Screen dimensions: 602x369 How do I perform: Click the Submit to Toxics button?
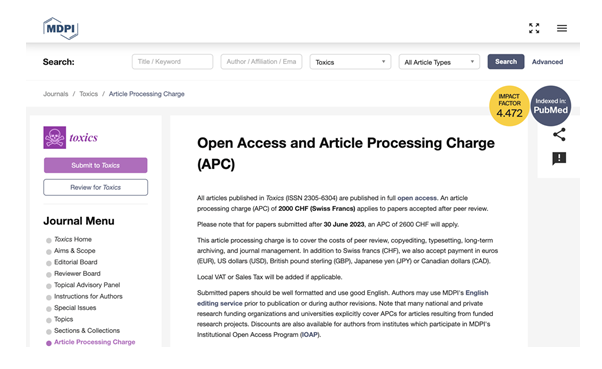click(96, 165)
